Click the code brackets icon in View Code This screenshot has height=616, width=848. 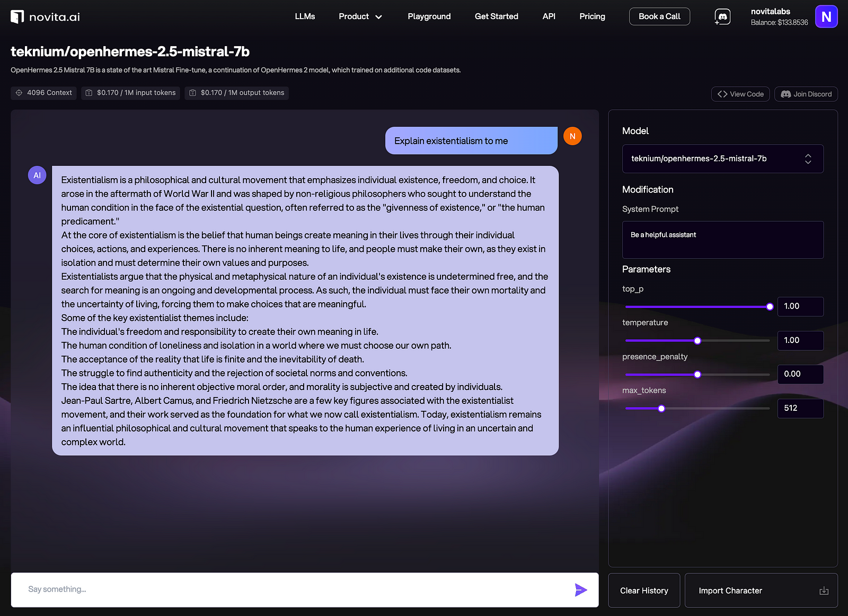[722, 94]
